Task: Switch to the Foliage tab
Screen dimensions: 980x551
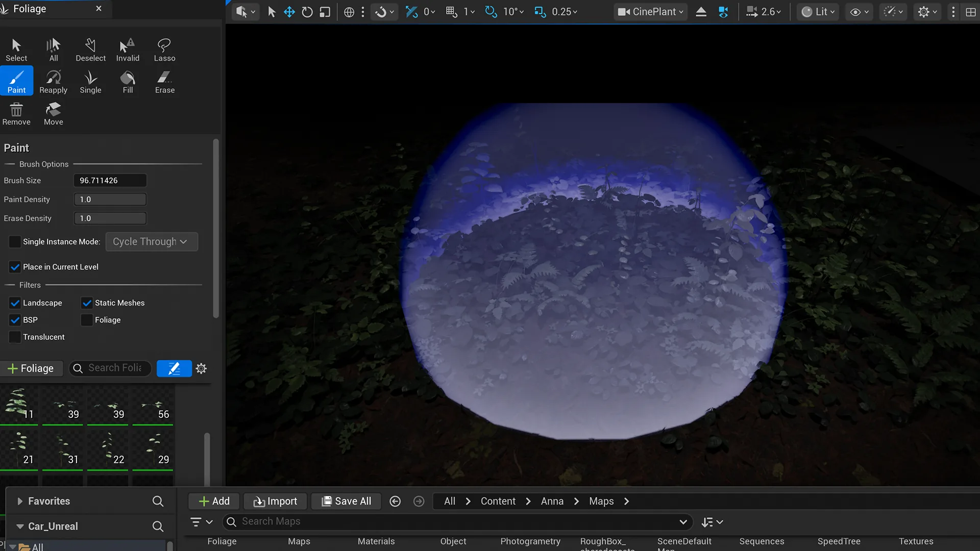Action: click(30, 9)
